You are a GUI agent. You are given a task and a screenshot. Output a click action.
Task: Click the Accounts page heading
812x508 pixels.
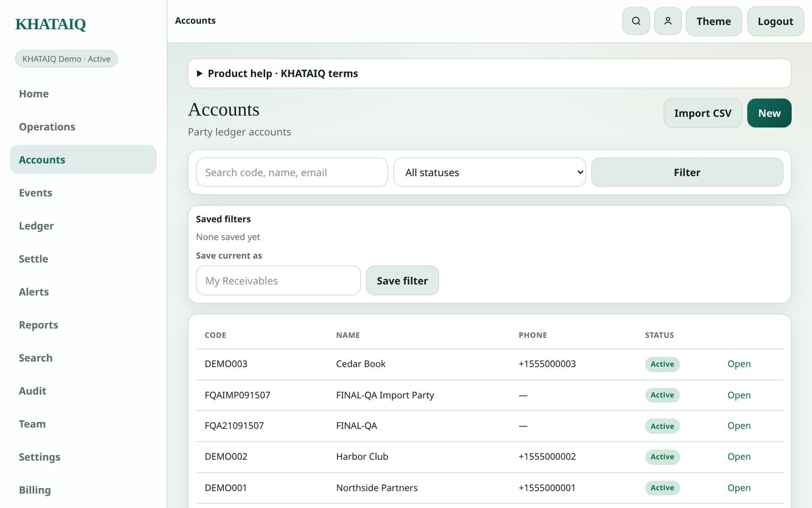tap(224, 110)
